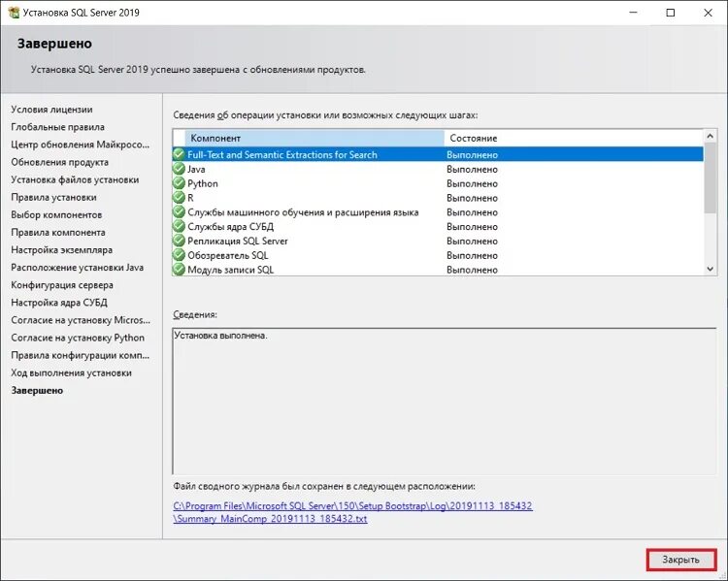The width and height of the screenshot is (728, 581).
Task: Sort list by the Состояние column header
Action: pyautogui.click(x=574, y=138)
